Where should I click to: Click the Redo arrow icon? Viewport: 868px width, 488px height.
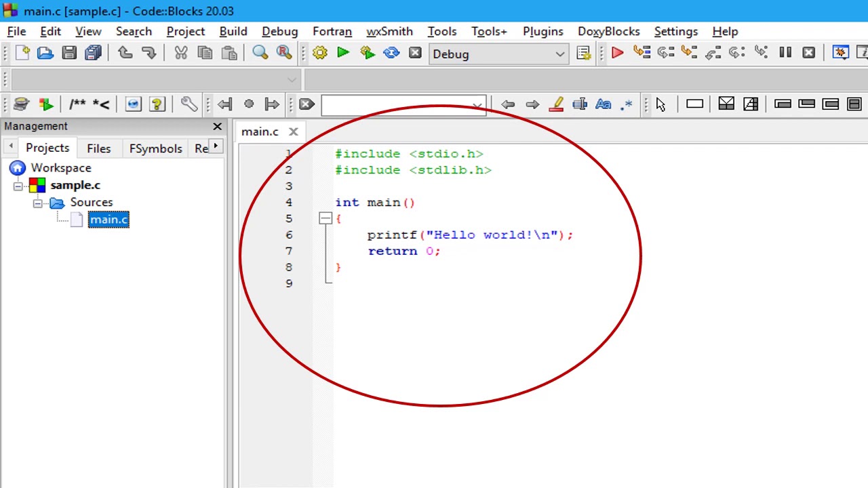[x=149, y=54]
